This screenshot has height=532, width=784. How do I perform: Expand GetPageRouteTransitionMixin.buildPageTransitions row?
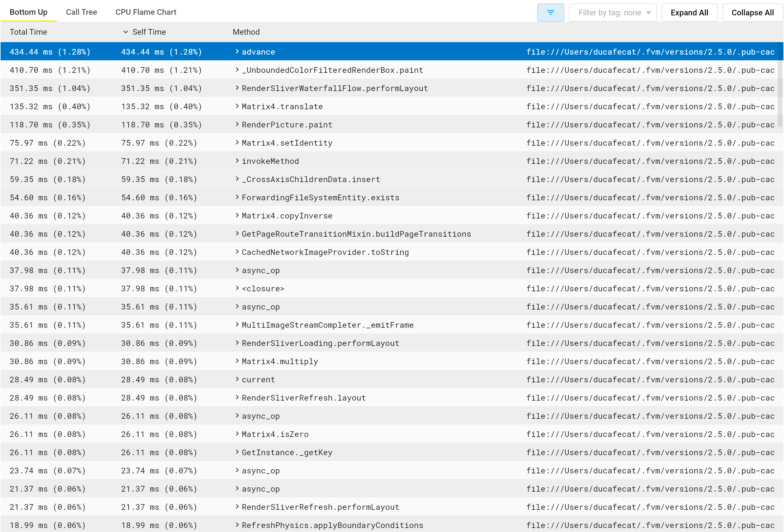point(237,234)
